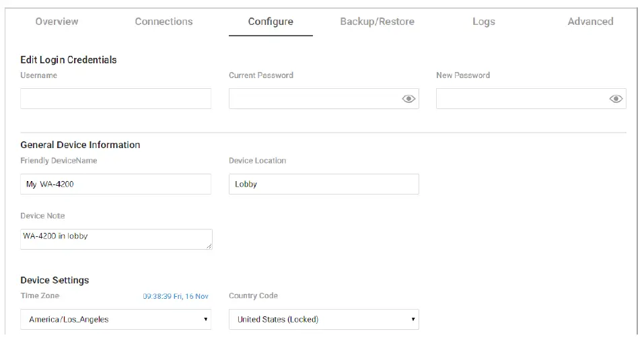644x348 pixels.
Task: Select the Configure tab
Action: pyautogui.click(x=271, y=22)
